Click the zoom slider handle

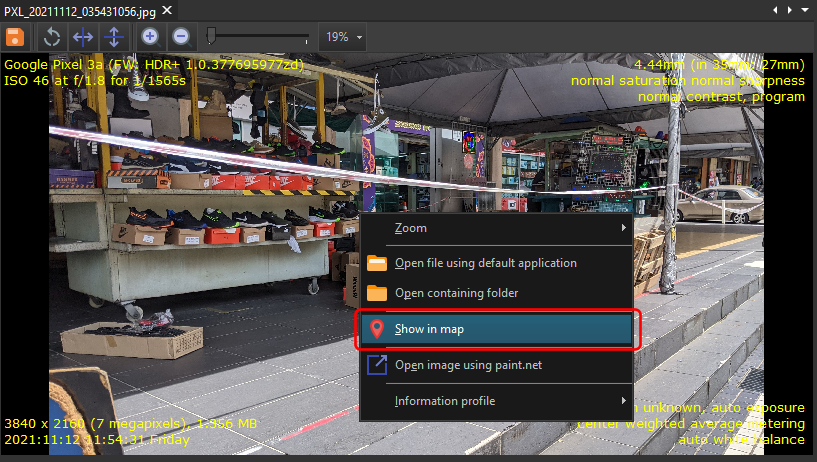click(x=211, y=36)
